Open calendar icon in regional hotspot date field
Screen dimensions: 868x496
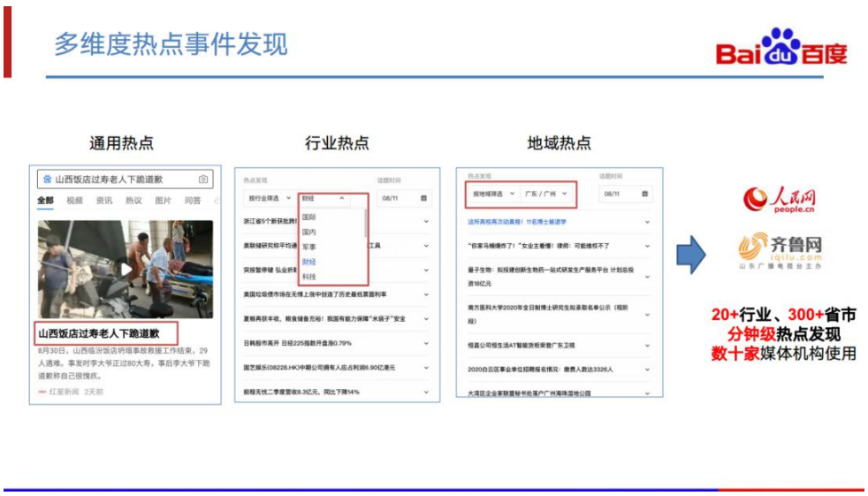click(644, 194)
